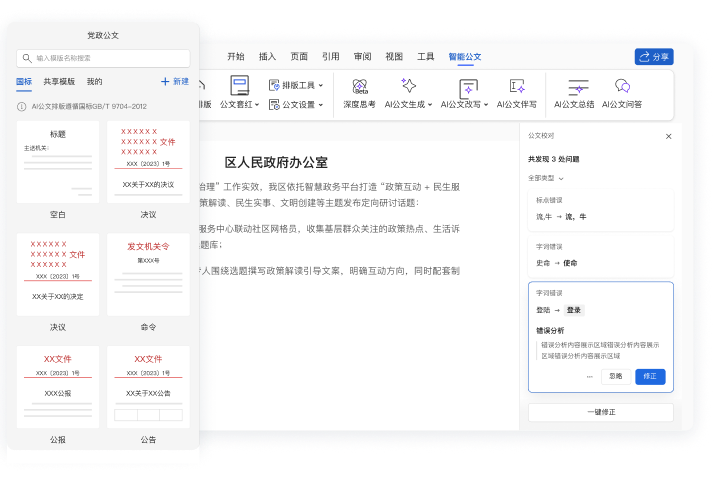Open the AI公文伴写 tool
This screenshot has width=723, height=502.
(516, 87)
